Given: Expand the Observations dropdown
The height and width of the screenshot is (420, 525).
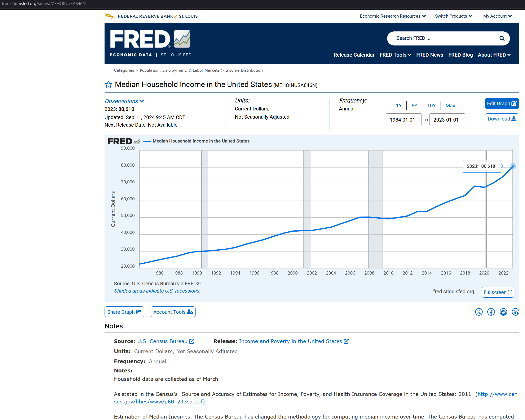Looking at the screenshot, I should click(x=124, y=101).
